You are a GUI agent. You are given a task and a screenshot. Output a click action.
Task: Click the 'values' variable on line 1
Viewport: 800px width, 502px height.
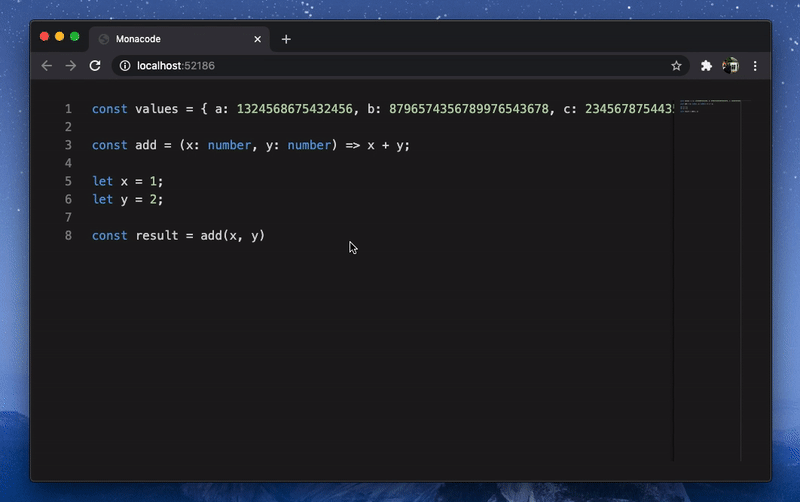(156, 109)
